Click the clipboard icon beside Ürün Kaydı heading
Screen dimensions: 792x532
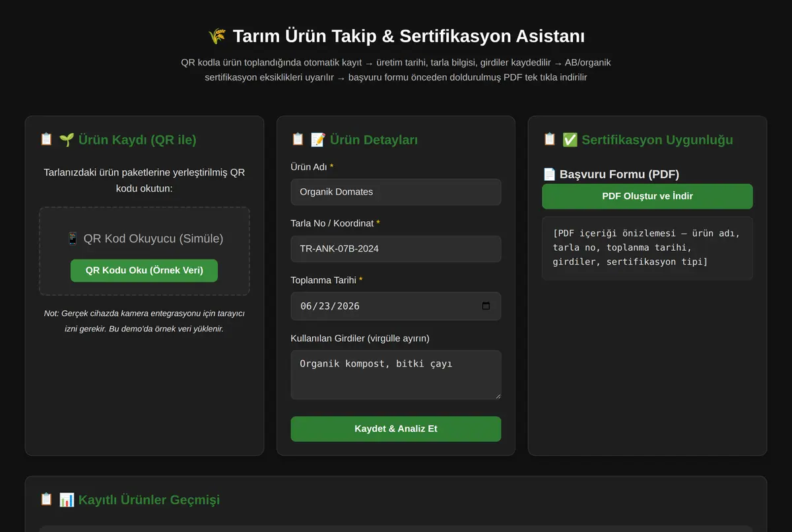click(x=46, y=139)
